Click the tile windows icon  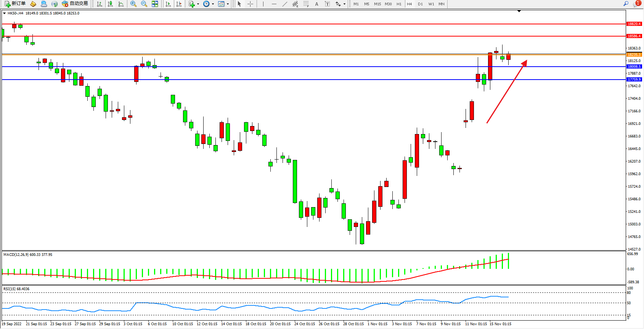tap(155, 4)
